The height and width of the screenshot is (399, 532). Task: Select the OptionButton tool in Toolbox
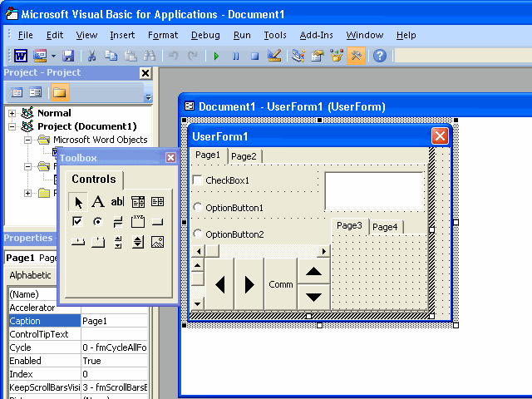click(x=98, y=222)
